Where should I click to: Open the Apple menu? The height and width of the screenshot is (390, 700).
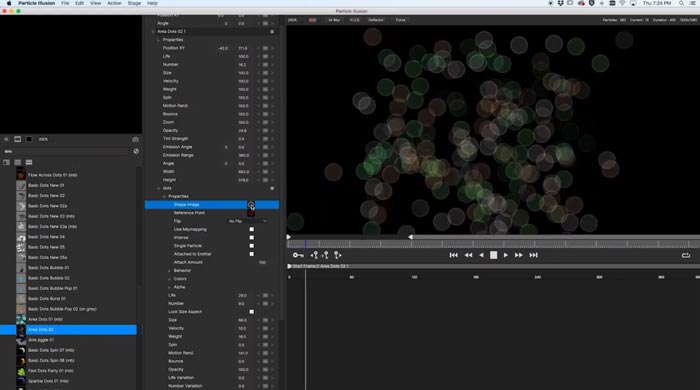click(x=8, y=3)
